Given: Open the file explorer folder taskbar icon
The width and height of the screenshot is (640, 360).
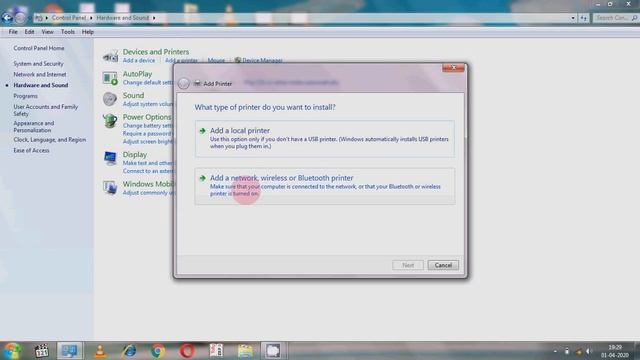Looking at the screenshot, I should click(x=245, y=351).
